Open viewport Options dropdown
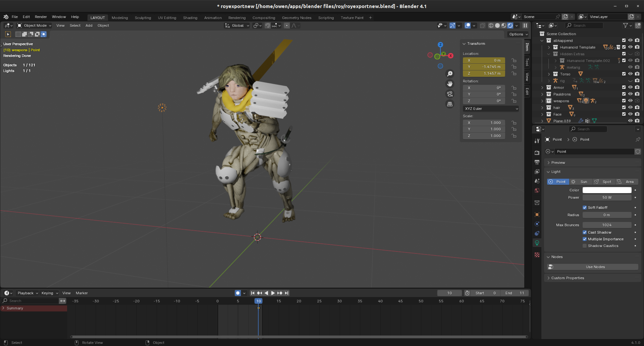 coord(518,34)
